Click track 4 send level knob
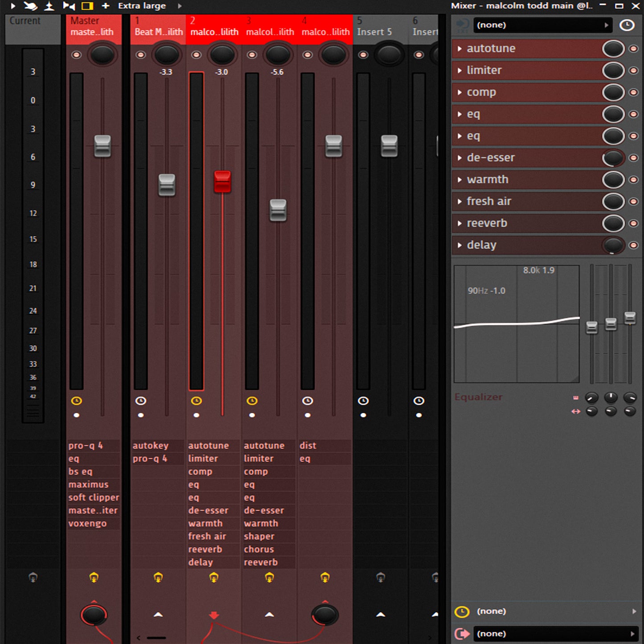 (x=325, y=615)
